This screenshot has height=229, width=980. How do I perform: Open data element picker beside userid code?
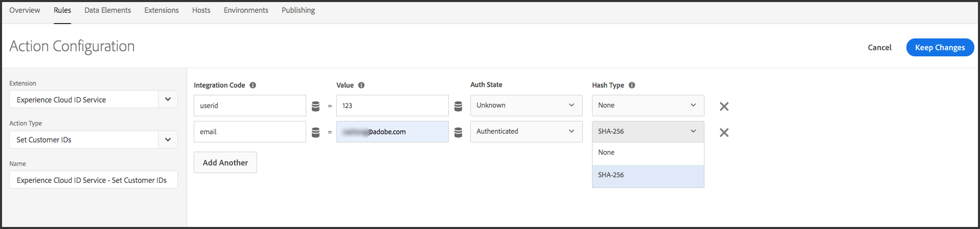coord(315,106)
